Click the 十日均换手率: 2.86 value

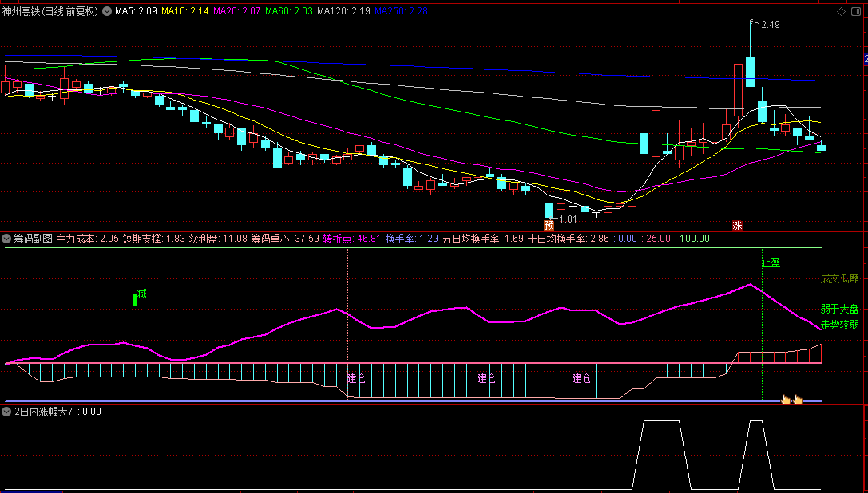568,239
